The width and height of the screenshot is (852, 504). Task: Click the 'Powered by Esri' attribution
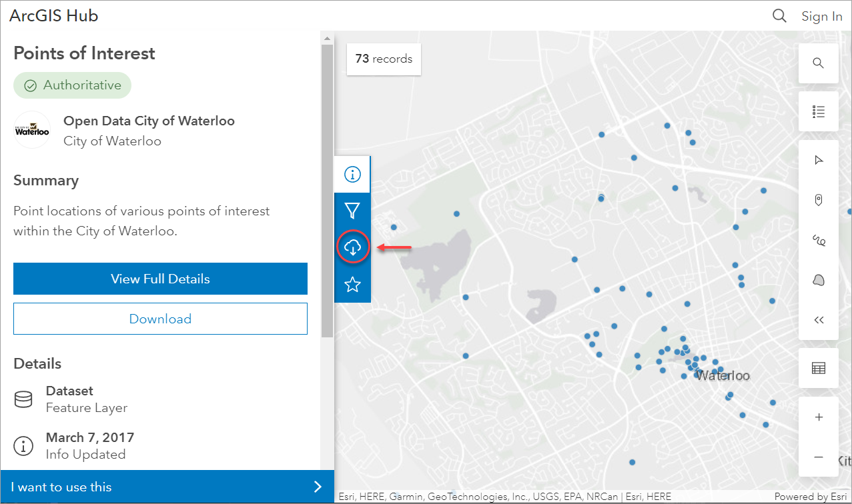811,497
